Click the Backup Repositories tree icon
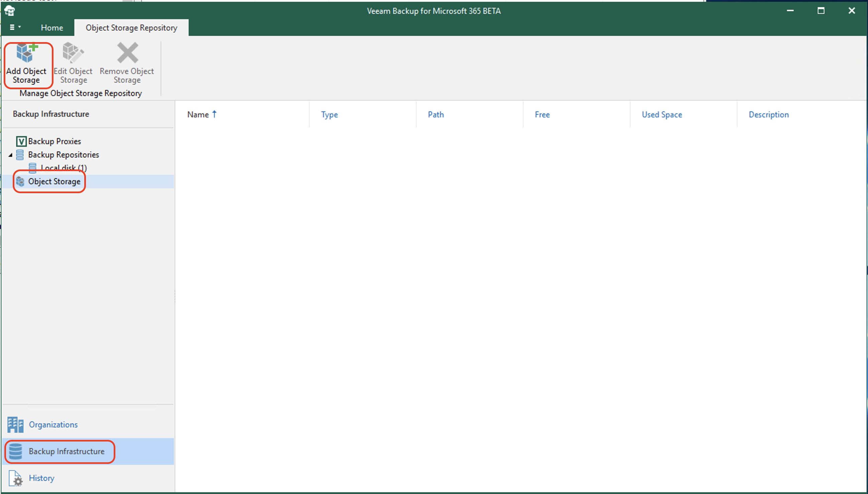The height and width of the screenshot is (494, 868). pos(21,154)
